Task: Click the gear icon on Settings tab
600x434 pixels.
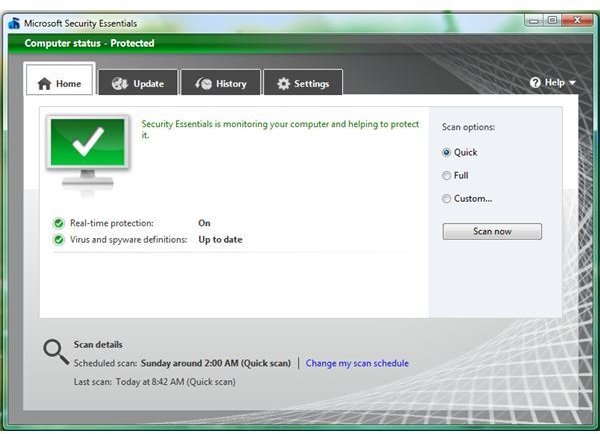Action: click(283, 83)
